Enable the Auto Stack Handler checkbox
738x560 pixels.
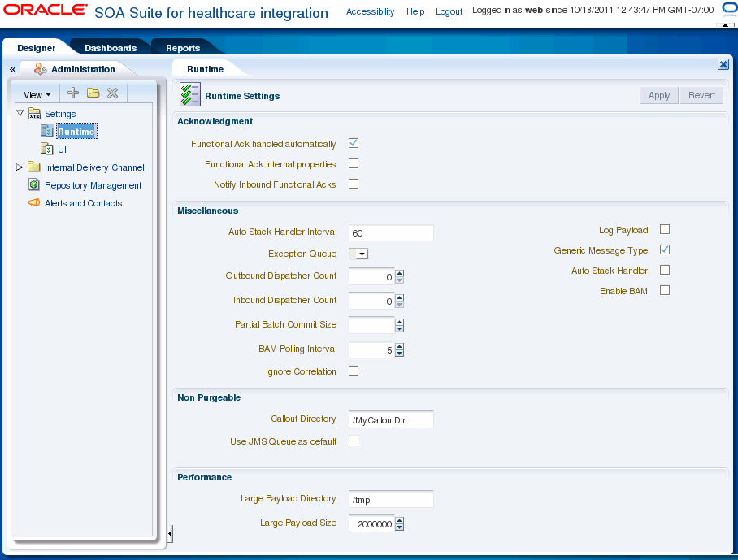click(x=665, y=270)
